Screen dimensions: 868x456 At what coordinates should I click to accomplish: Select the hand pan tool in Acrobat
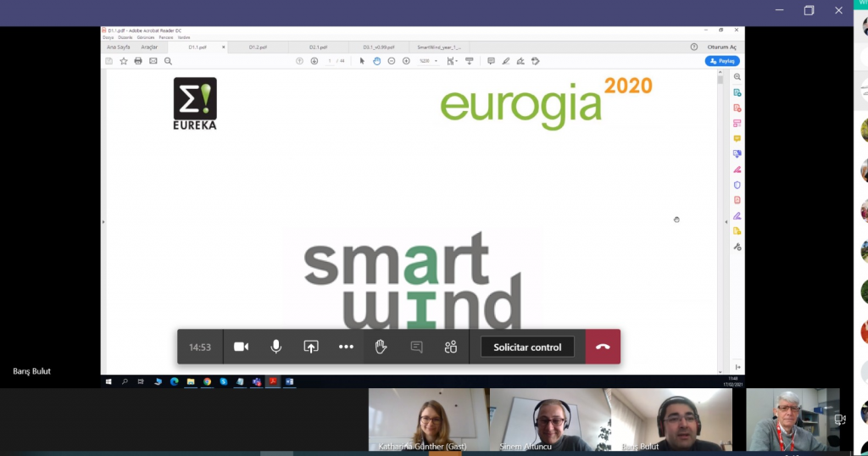[376, 61]
